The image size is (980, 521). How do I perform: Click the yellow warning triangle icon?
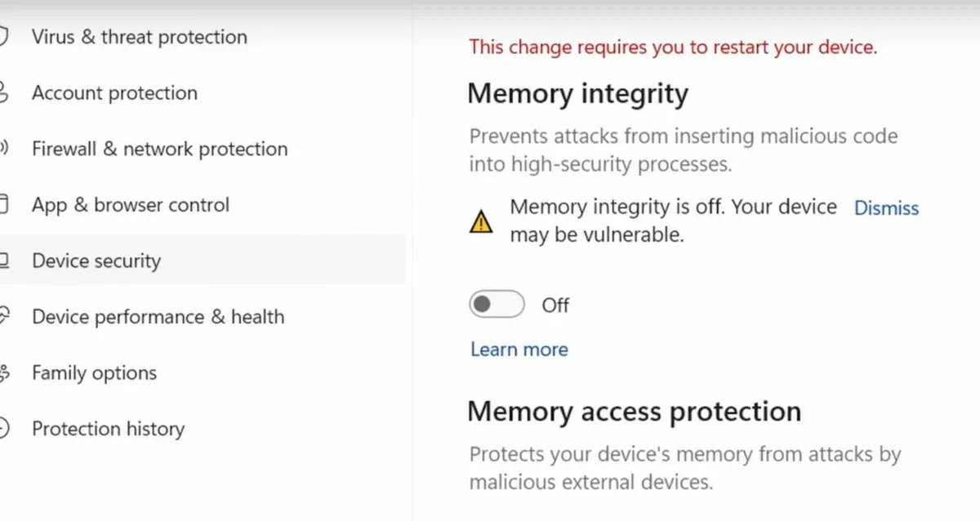coord(481,220)
